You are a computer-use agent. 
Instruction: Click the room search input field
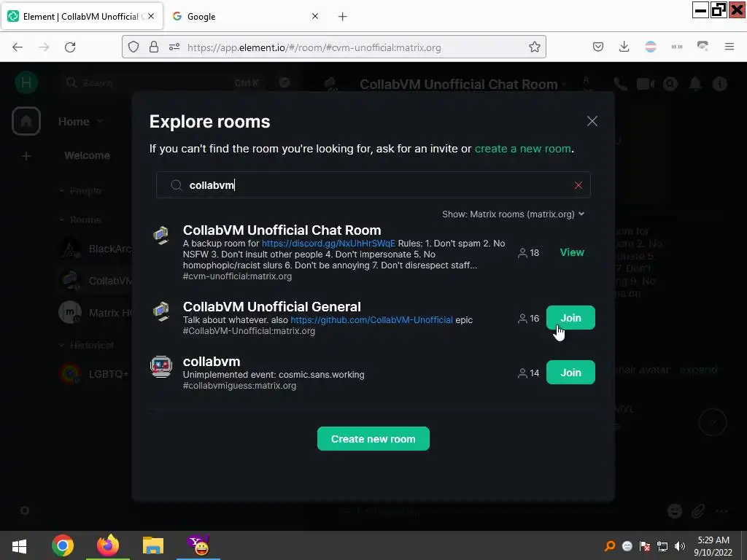tap(373, 184)
